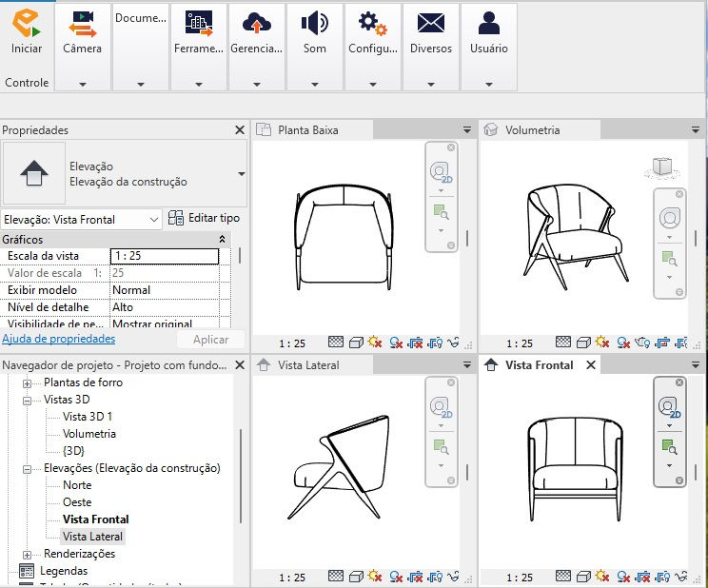Toggle shadows in Planta Baixa view
Screen dimensions: 708x588
(x=396, y=343)
